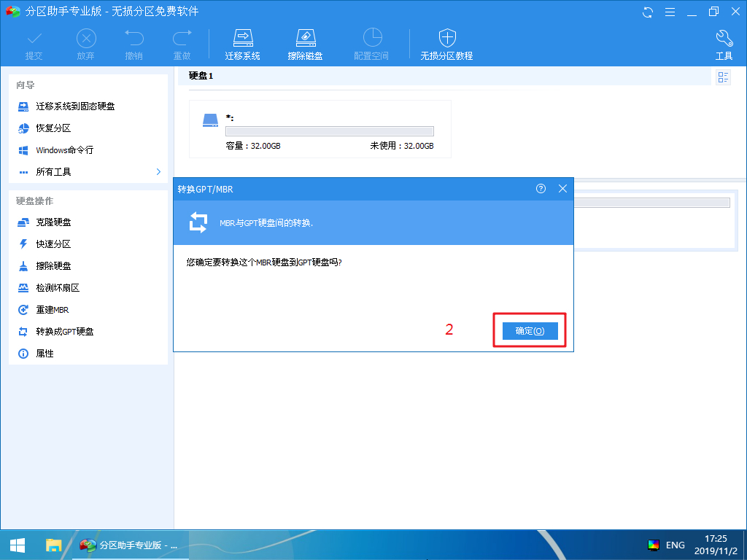Click the 迁移系统 toolbar icon

click(242, 39)
